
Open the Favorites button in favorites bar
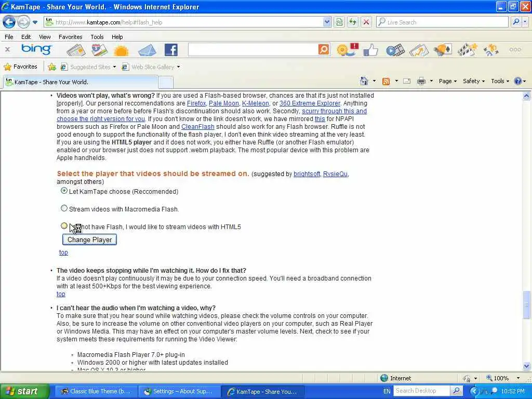[x=20, y=67]
